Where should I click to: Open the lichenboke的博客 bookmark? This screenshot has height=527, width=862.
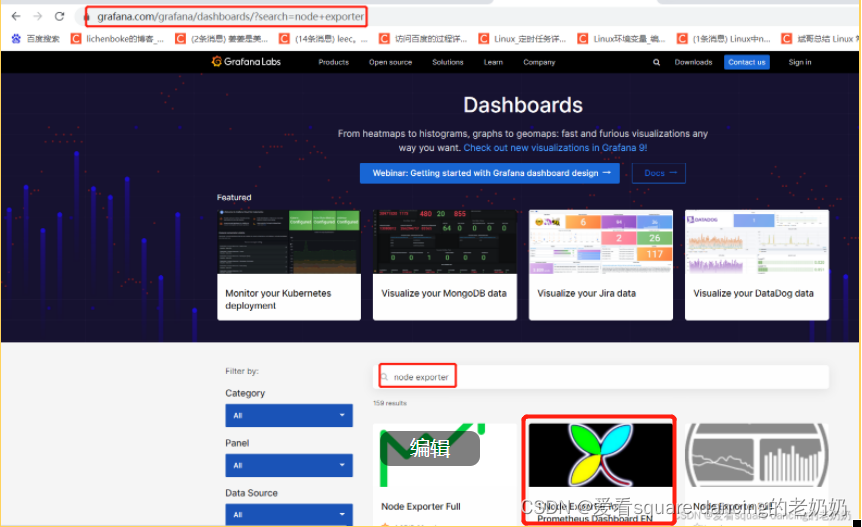[117, 38]
